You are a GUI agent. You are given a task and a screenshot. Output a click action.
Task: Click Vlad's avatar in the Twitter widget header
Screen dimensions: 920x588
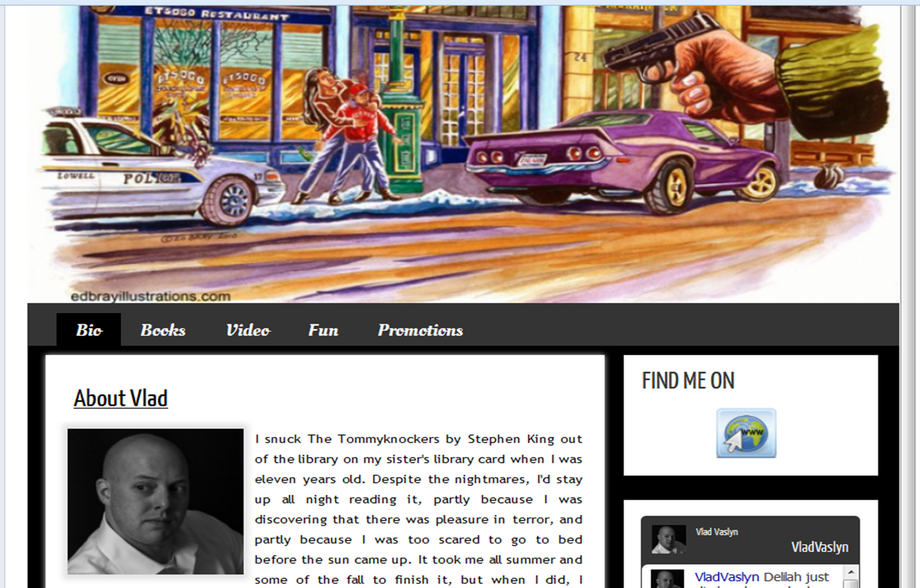[x=669, y=540]
